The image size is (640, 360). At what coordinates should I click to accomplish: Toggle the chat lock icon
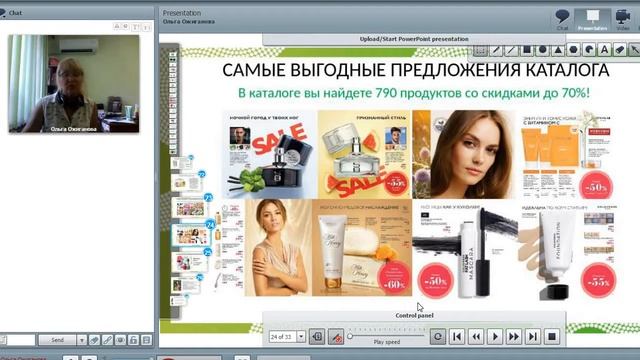click(133, 340)
